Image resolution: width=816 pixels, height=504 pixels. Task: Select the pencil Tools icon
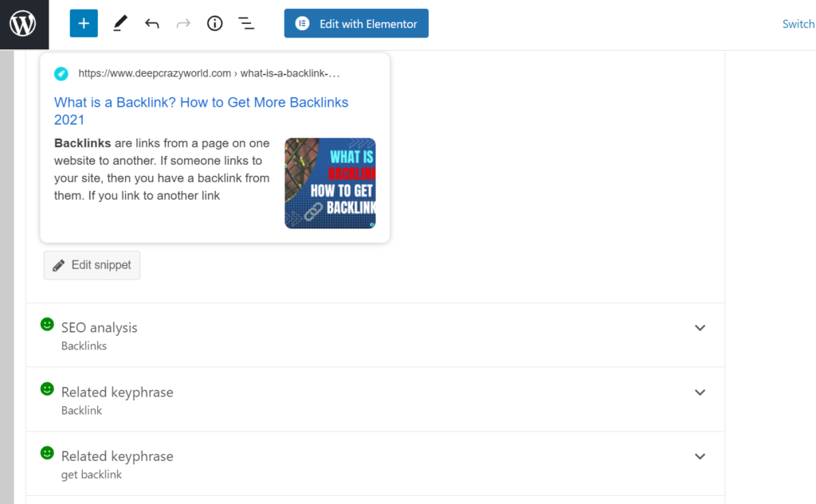120,23
